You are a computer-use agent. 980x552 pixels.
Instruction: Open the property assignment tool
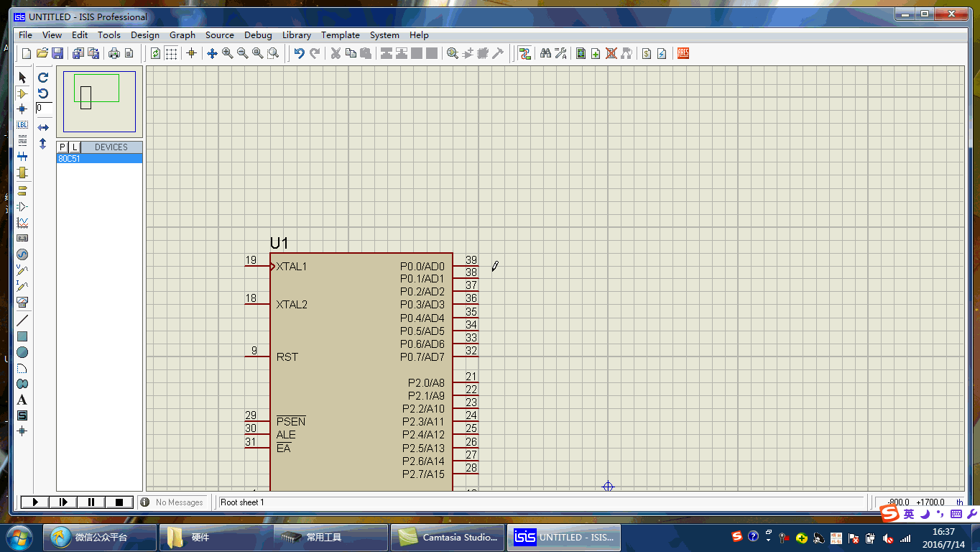pos(561,53)
